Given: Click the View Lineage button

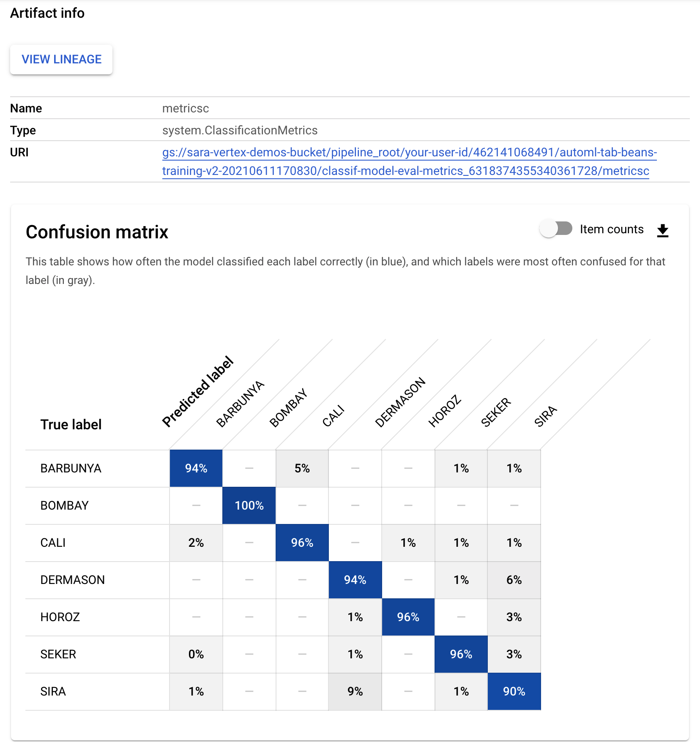Looking at the screenshot, I should coord(61,59).
